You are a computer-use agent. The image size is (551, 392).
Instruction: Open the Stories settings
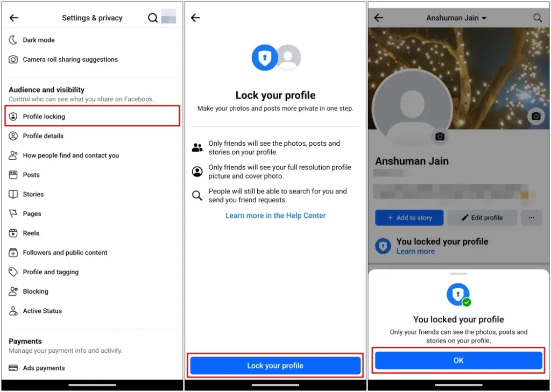[92, 194]
